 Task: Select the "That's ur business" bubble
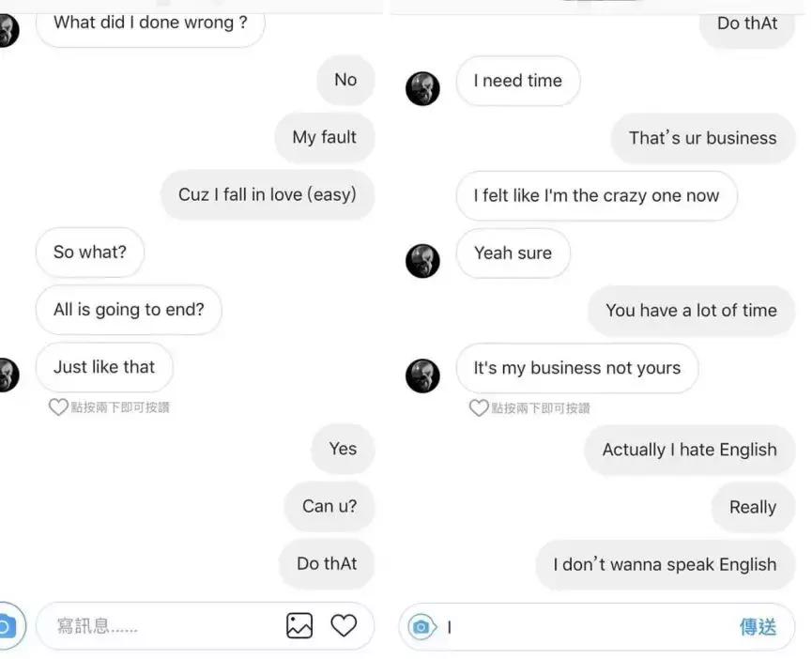click(702, 138)
